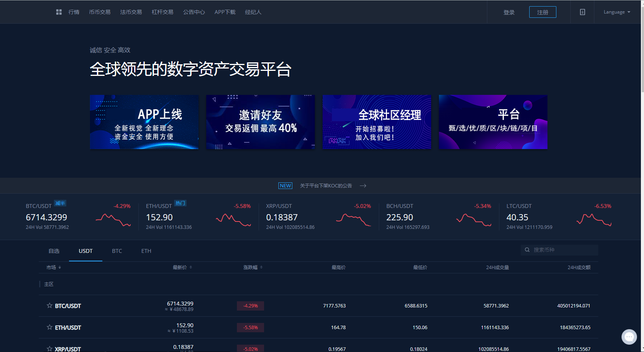This screenshot has height=352, width=644.
Task: Sort by 市场 column header
Action: coord(54,267)
